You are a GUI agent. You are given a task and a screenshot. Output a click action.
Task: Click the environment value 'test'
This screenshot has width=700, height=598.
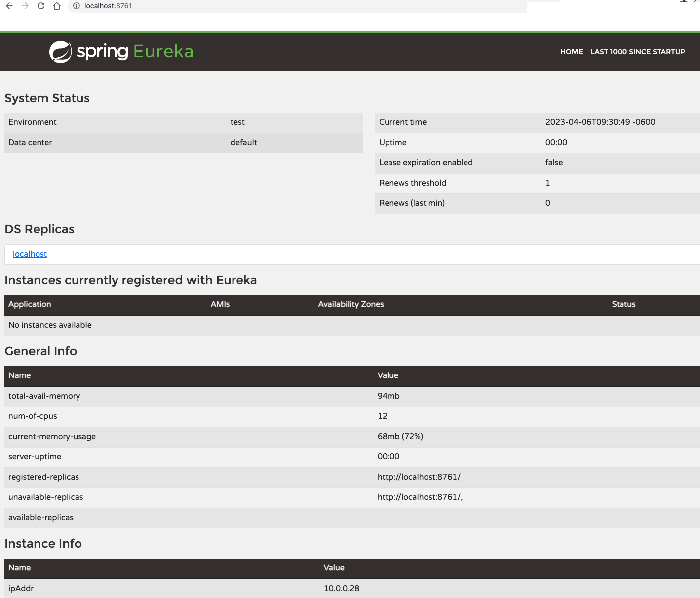pyautogui.click(x=237, y=122)
